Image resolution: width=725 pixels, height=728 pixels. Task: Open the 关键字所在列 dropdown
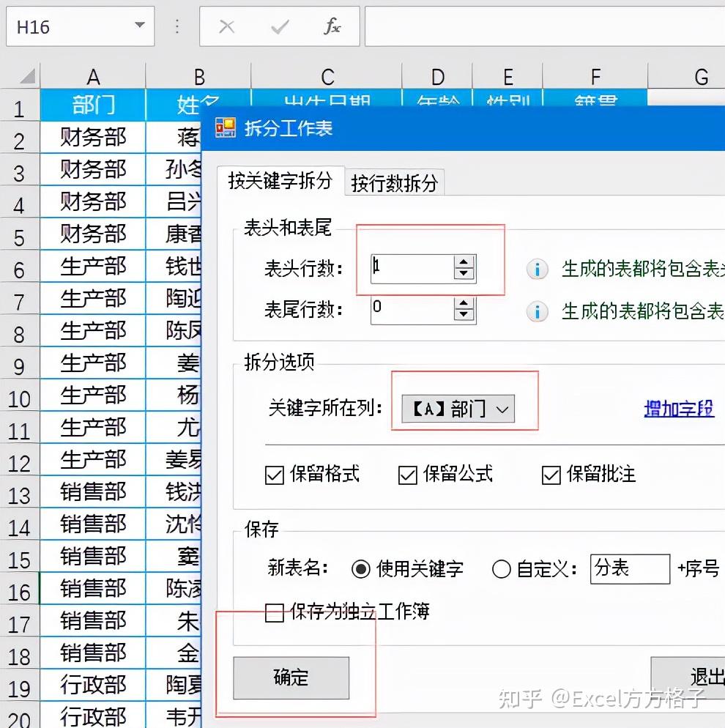point(504,409)
